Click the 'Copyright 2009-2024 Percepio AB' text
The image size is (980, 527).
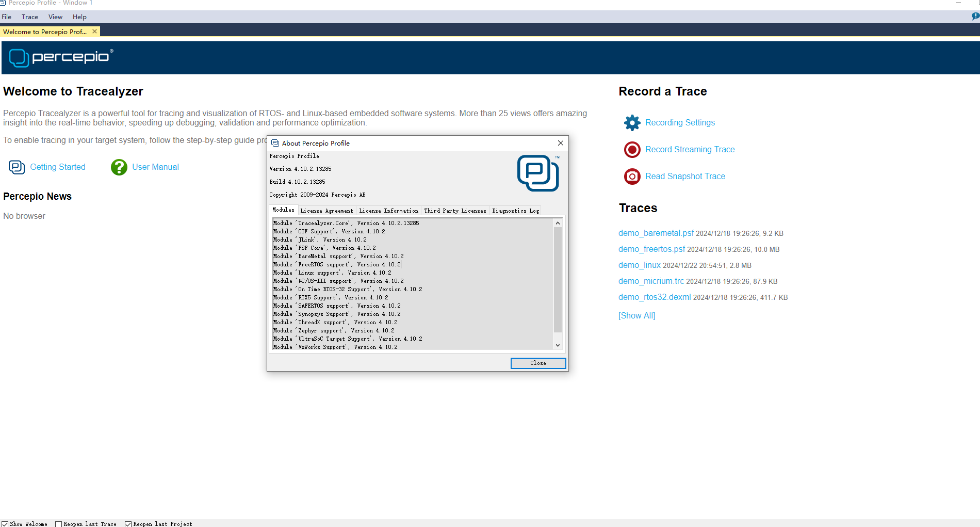[x=317, y=195]
